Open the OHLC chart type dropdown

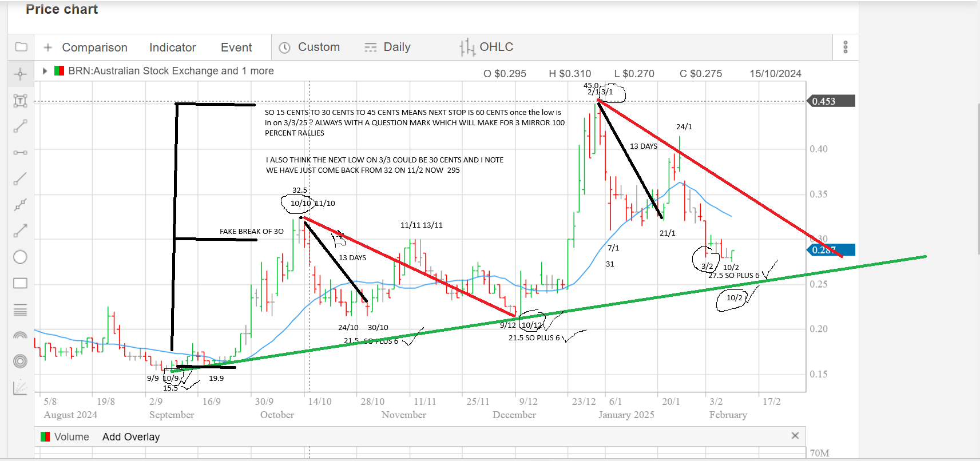coord(497,47)
